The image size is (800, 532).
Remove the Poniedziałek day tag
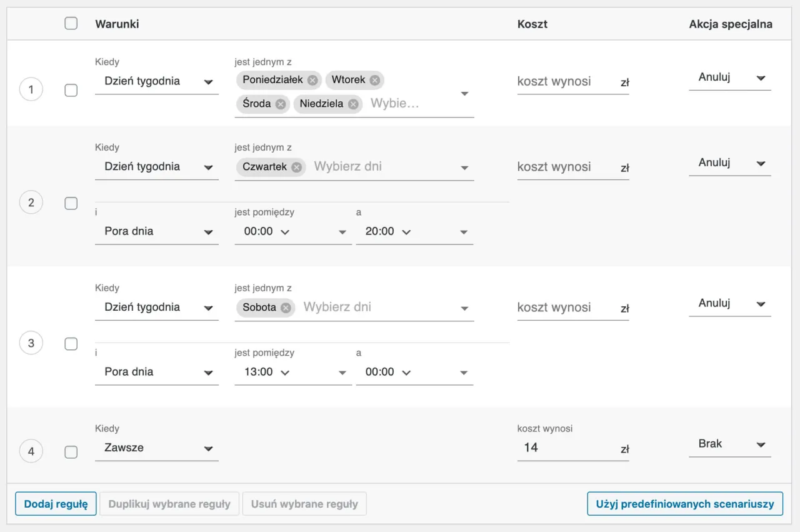[312, 80]
